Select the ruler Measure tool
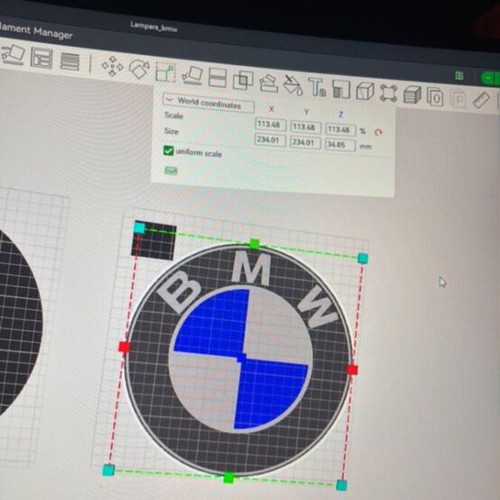The image size is (500, 500). click(x=481, y=99)
